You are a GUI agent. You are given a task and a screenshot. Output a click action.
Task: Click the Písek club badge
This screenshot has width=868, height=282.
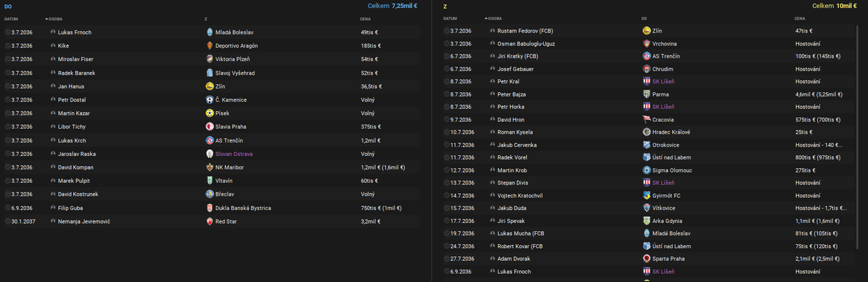point(210,113)
